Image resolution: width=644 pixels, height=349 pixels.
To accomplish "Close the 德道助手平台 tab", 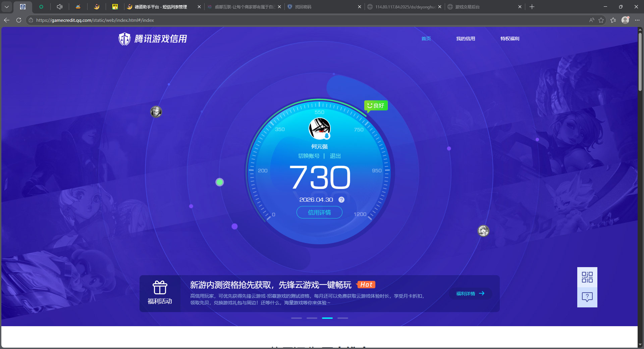I will point(199,7).
